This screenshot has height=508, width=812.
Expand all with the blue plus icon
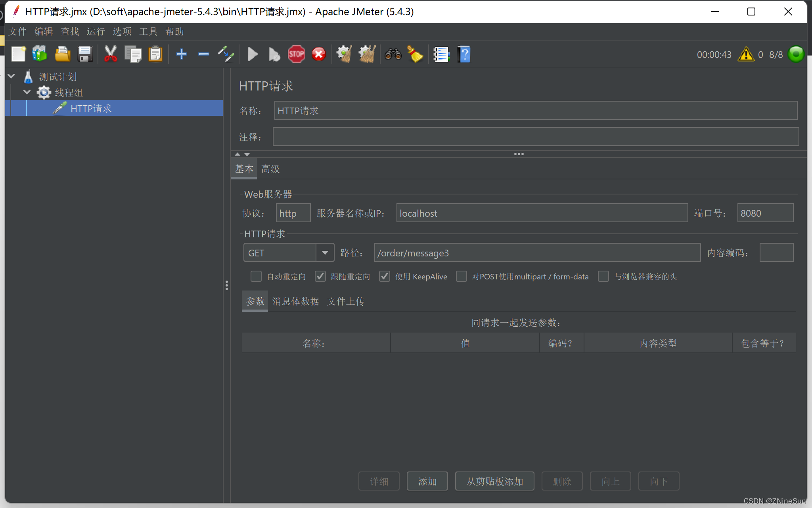[x=182, y=54]
